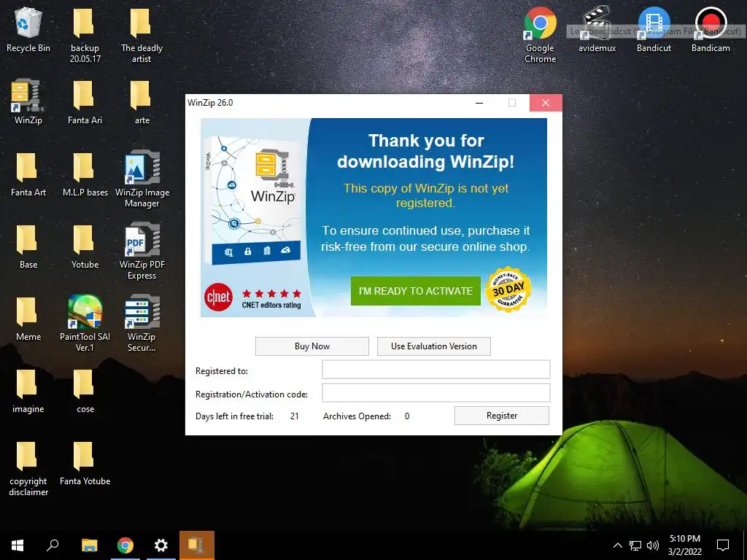Click I'M READY TO ACTIVATE button
The image size is (747, 560).
[415, 291]
